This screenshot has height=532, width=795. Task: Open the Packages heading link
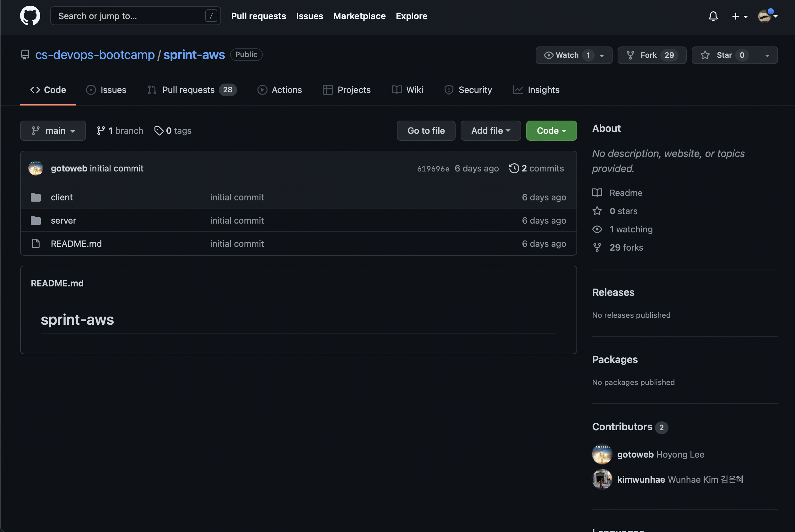click(615, 360)
